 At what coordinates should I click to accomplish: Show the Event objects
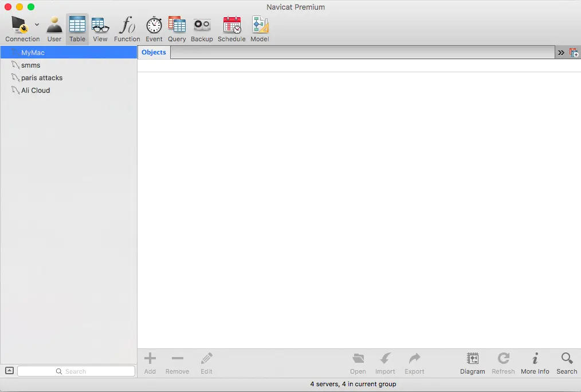tap(154, 29)
